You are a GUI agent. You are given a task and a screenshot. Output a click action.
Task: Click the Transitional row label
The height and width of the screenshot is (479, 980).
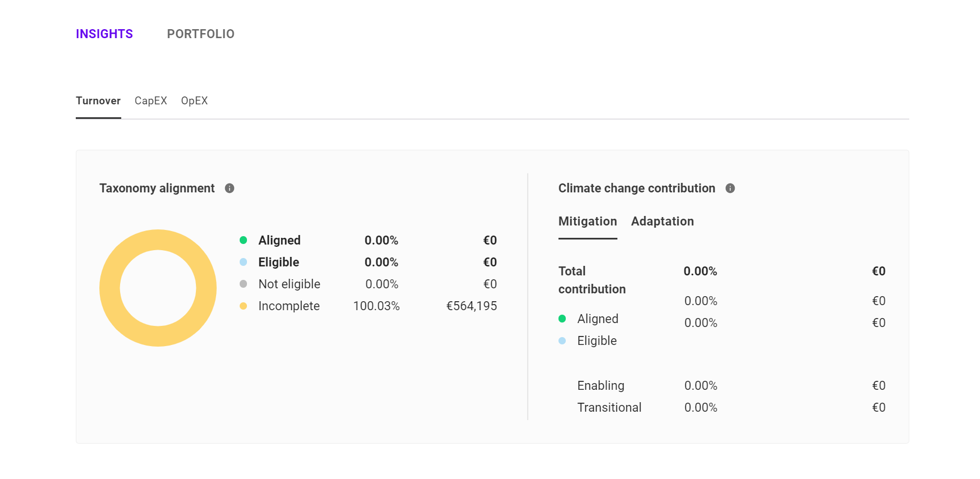coord(609,408)
